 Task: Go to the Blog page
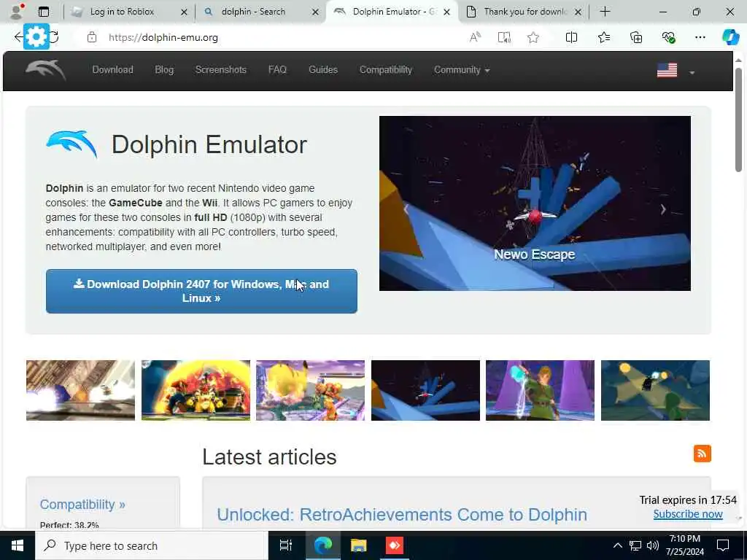[x=164, y=69]
